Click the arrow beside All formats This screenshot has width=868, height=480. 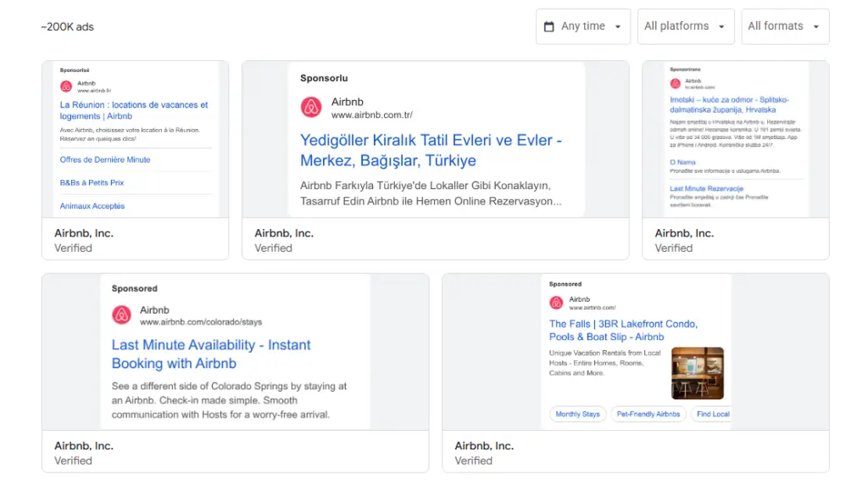coord(816,26)
